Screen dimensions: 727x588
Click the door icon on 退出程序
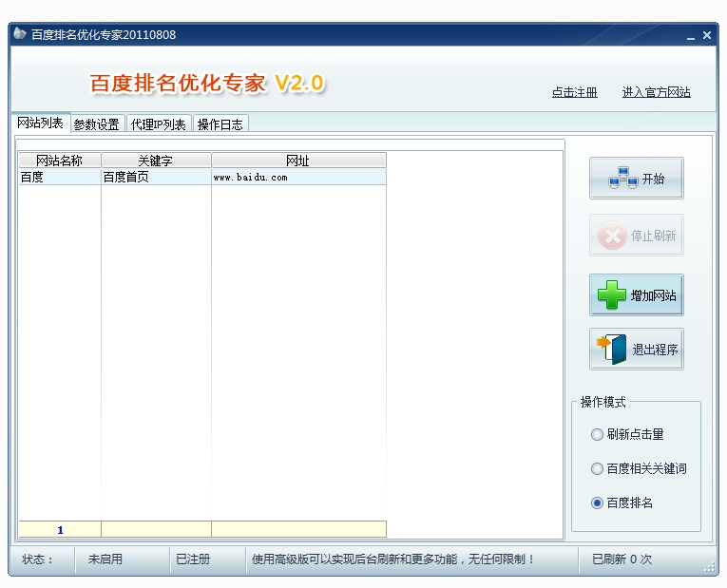click(612, 349)
